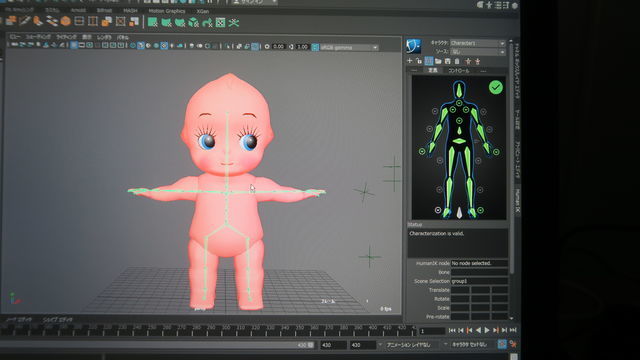Click the 'Characterization is valid.' status text
The width and height of the screenshot is (640, 360).
click(x=436, y=233)
